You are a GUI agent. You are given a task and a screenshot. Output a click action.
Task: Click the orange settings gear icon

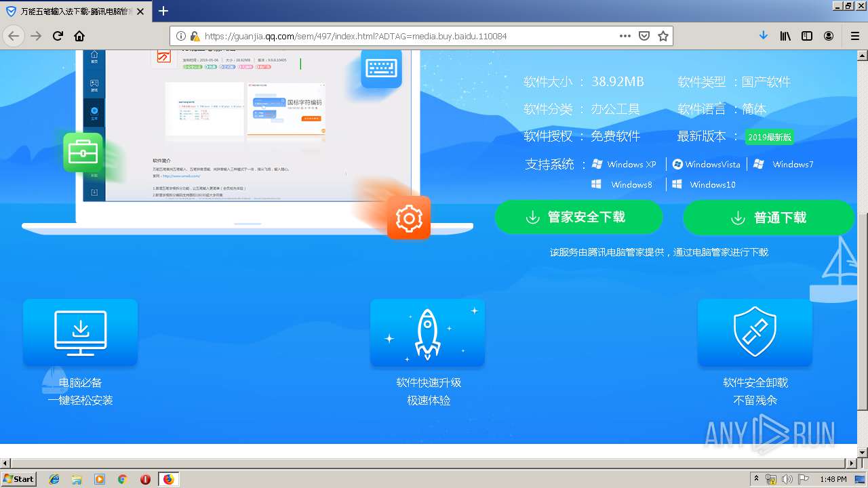(409, 218)
